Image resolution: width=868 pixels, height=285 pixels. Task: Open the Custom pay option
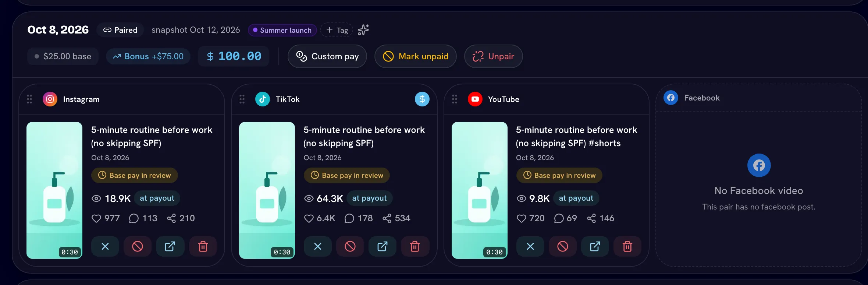click(327, 56)
